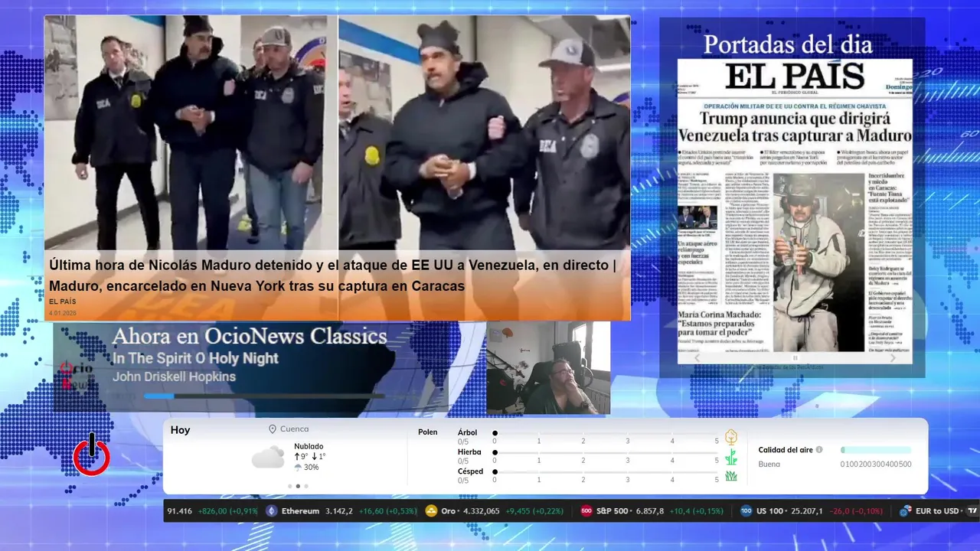Select the third weather carousel dot
The width and height of the screenshot is (980, 551).
(x=306, y=486)
